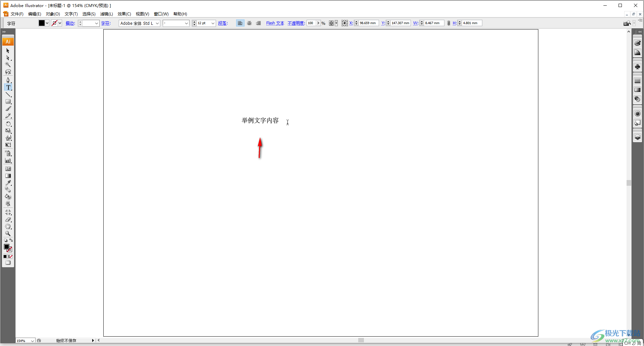Choose the Magic Wand tool

click(8, 65)
